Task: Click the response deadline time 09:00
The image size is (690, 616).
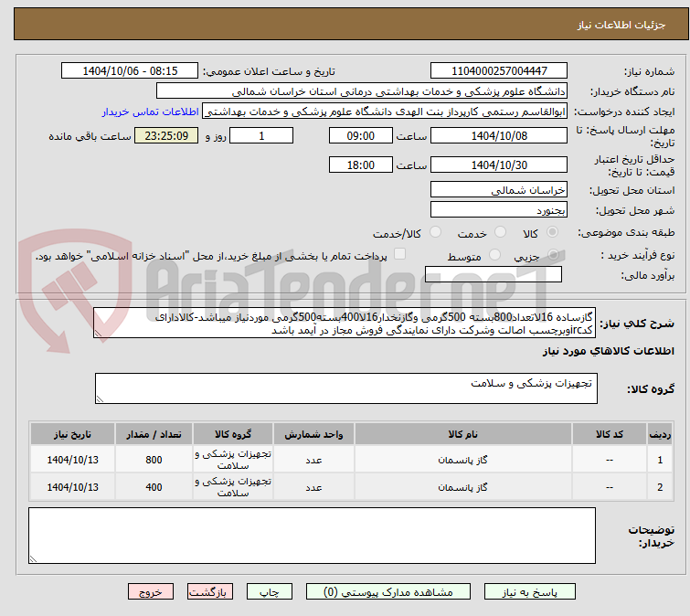Action: click(361, 135)
